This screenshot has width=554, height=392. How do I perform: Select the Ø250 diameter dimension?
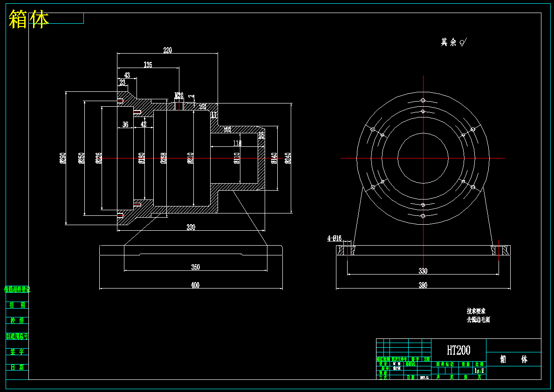click(81, 158)
